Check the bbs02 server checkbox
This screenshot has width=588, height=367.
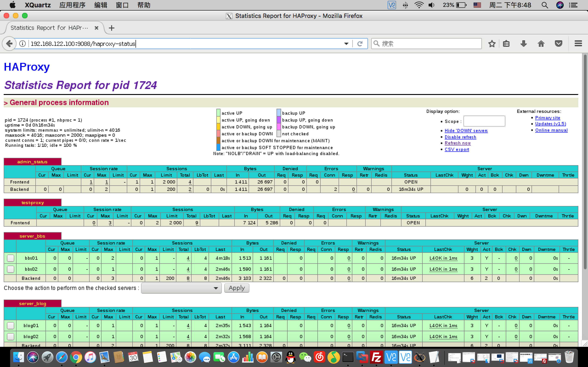[x=10, y=269]
